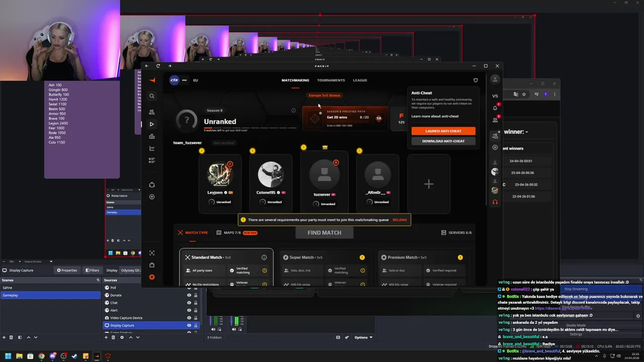Open the FACEIT search icon in sidebar
Image resolution: width=644 pixels, height=362 pixels.
click(152, 96)
